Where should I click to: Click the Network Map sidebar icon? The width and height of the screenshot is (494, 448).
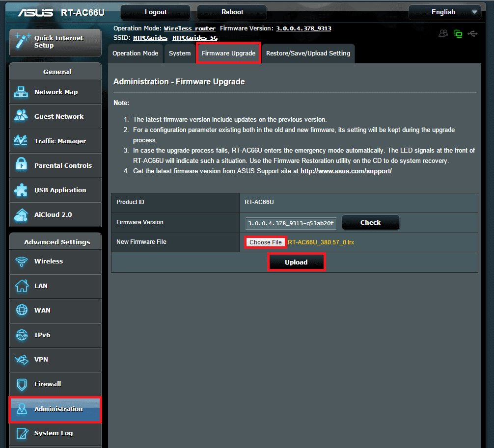pos(21,92)
